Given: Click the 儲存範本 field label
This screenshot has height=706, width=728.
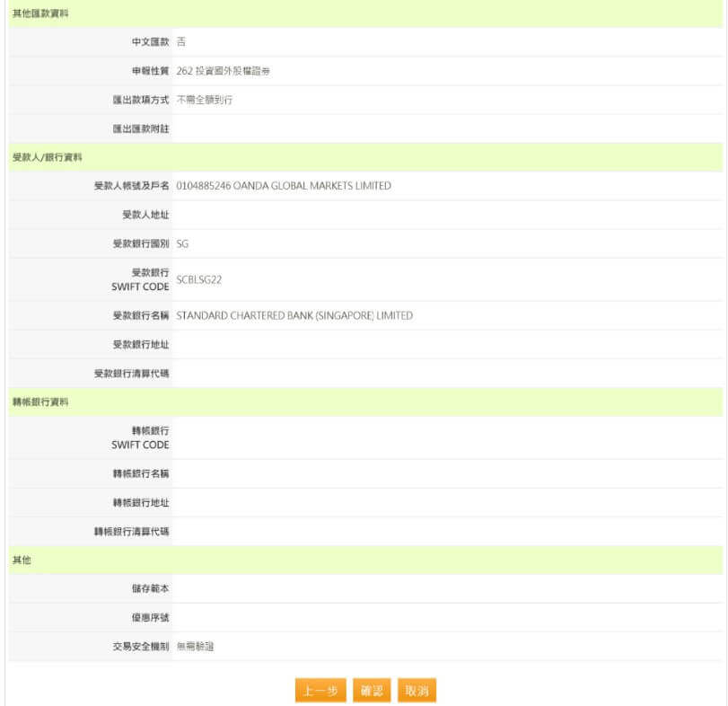Looking at the screenshot, I should click(149, 588).
